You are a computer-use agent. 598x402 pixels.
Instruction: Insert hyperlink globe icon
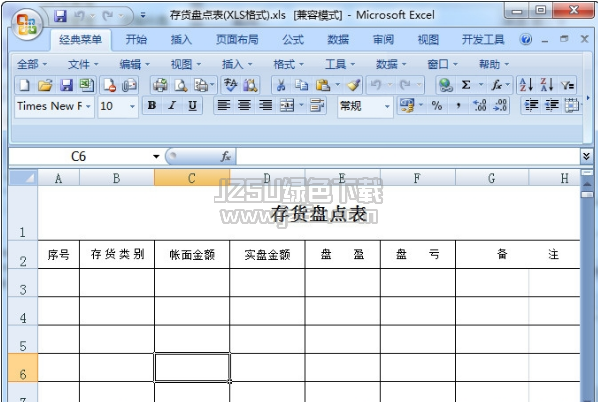(x=445, y=85)
